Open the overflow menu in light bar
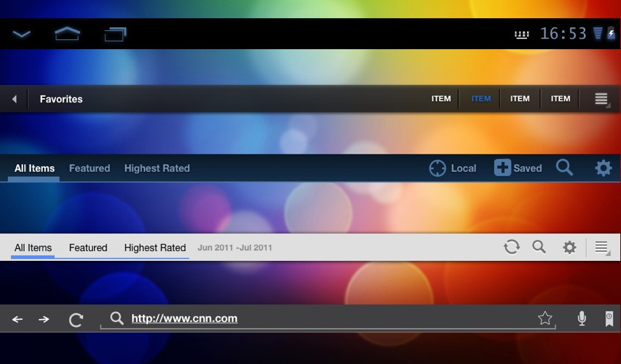621x364 pixels. pyautogui.click(x=601, y=247)
